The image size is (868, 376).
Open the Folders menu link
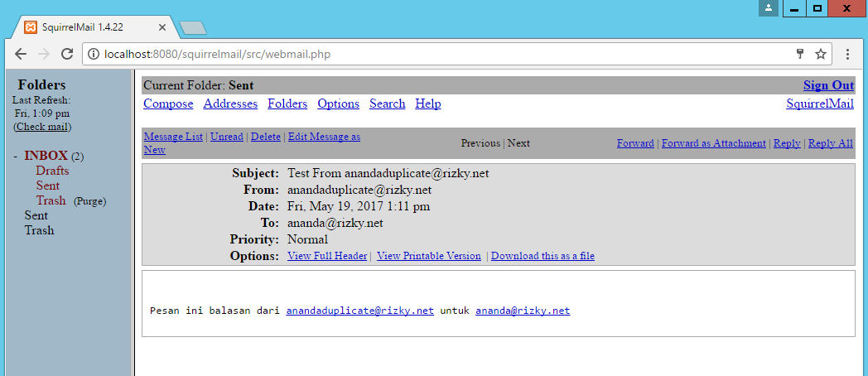point(287,104)
